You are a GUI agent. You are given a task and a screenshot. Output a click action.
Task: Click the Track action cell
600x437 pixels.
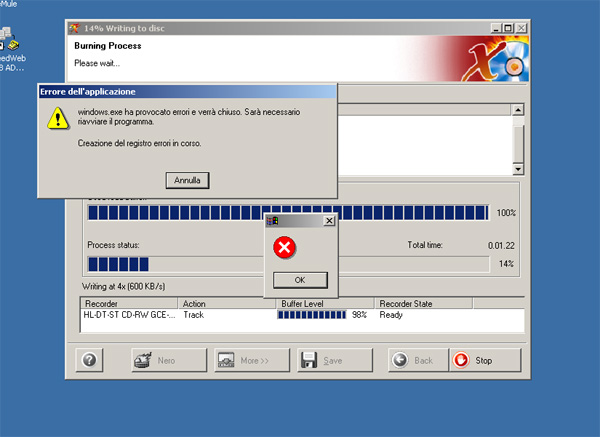point(194,315)
